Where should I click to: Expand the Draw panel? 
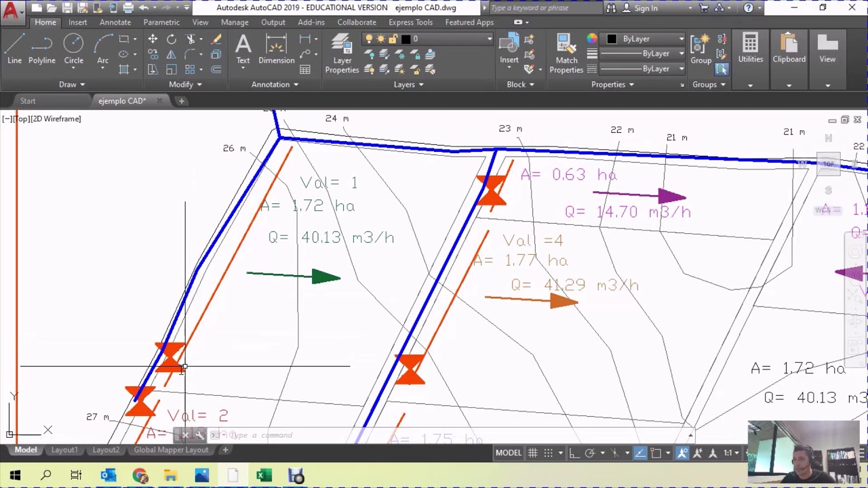[x=71, y=85]
